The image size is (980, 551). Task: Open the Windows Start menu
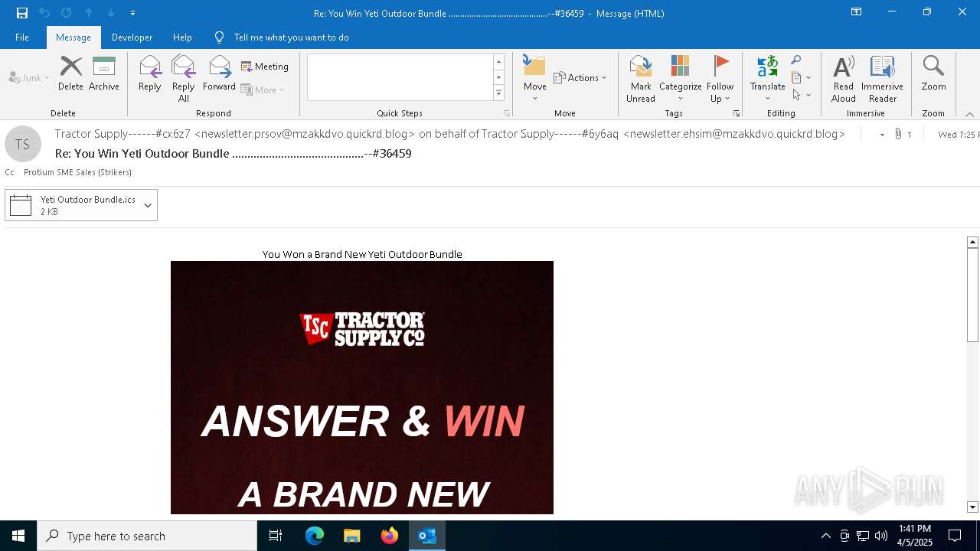coord(18,536)
